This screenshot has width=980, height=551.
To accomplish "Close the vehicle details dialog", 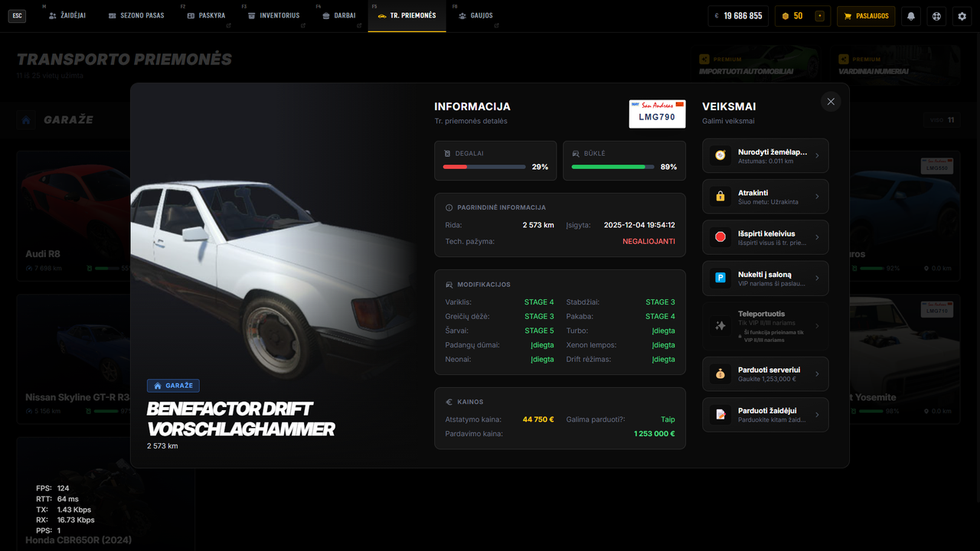I will click(831, 102).
